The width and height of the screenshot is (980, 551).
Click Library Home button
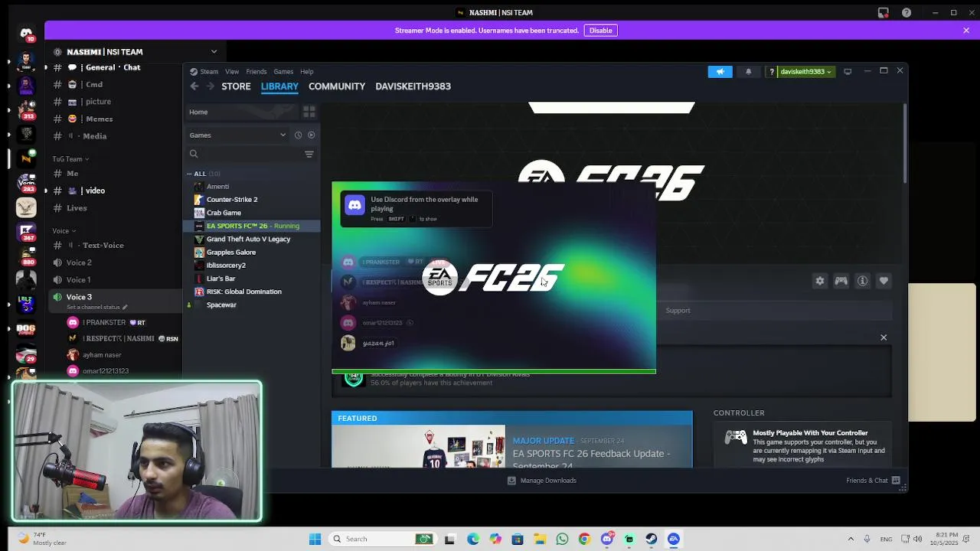[x=241, y=112]
